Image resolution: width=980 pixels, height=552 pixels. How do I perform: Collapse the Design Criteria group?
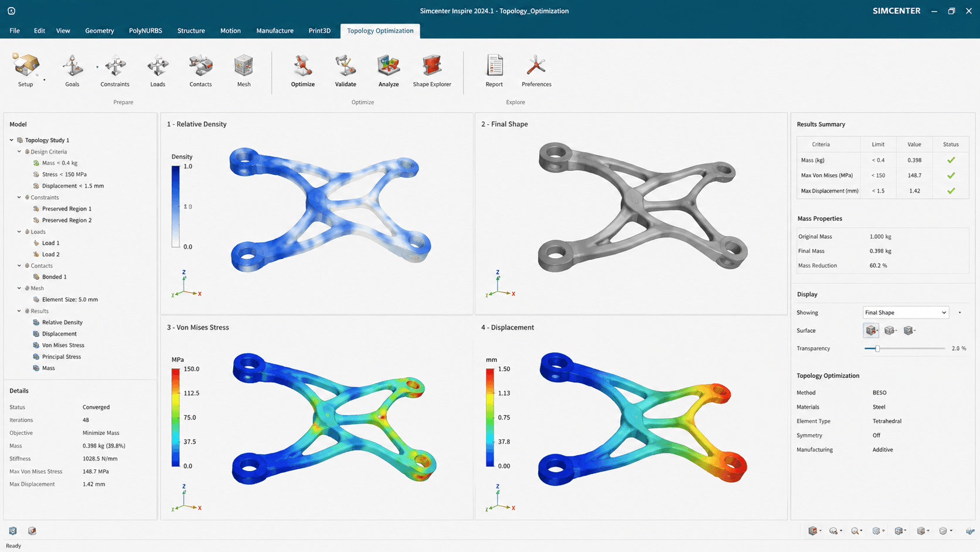coord(19,151)
